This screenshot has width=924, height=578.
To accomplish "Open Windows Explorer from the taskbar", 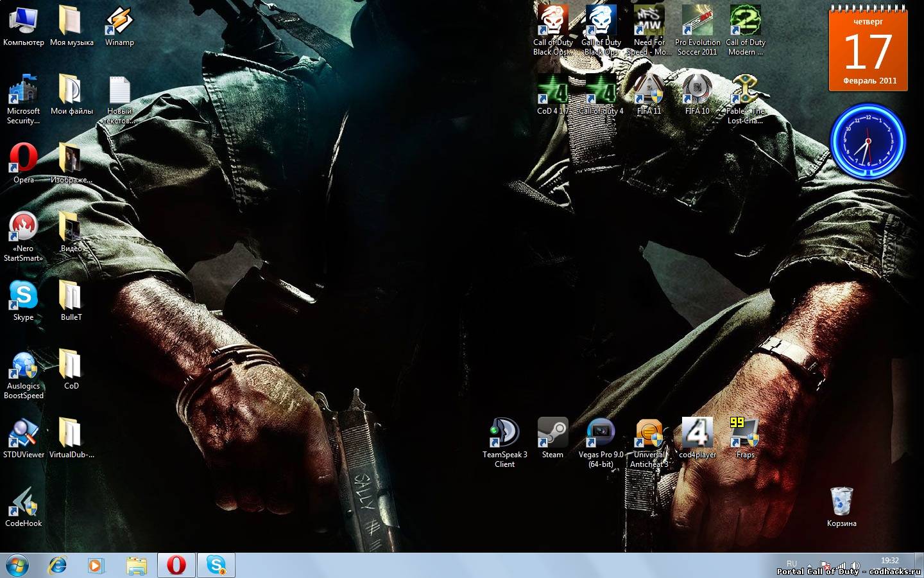I will tap(136, 565).
